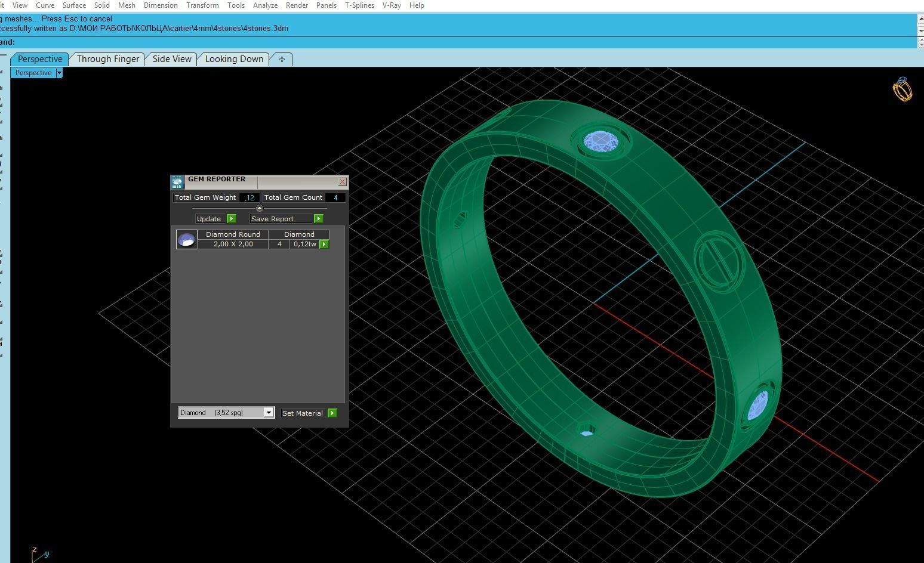Open the Render menu
Image resolution: width=924 pixels, height=563 pixels.
point(297,5)
